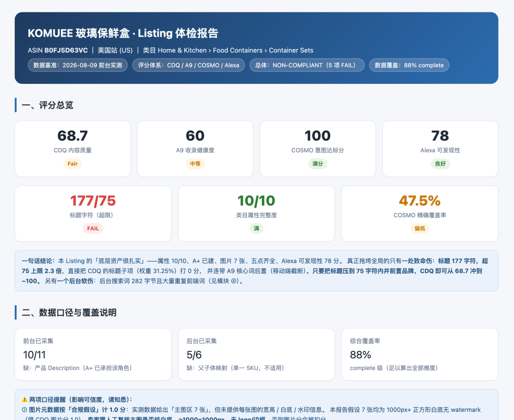Click the 美国站 (US) marketplace label
The image size is (514, 420).
click(x=115, y=50)
